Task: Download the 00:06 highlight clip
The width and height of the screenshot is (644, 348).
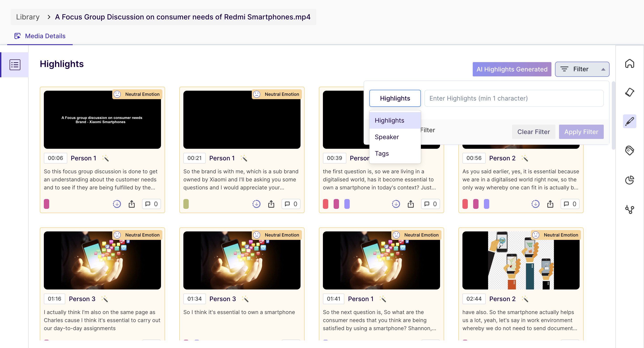Action: pyautogui.click(x=117, y=204)
